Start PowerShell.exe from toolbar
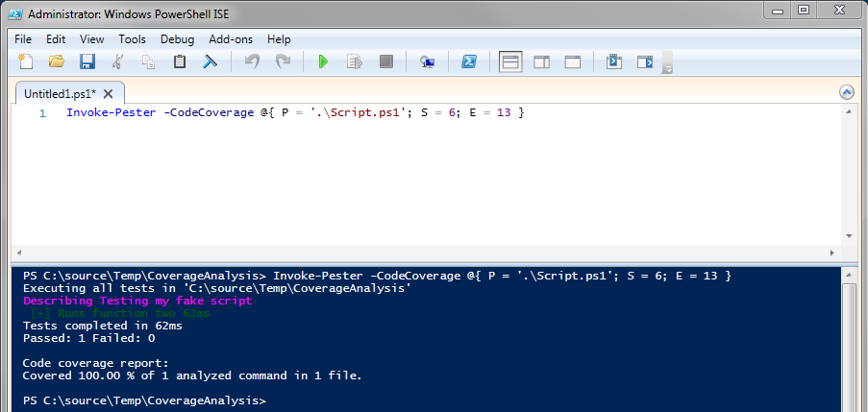868x412 pixels. pos(469,62)
